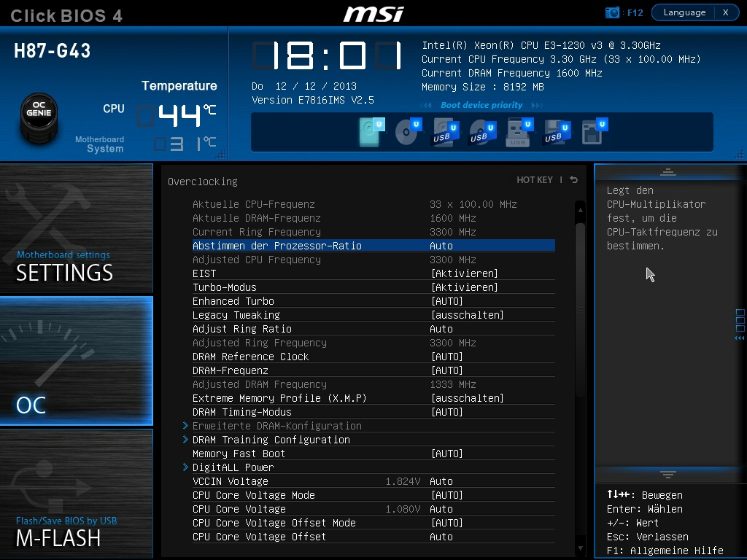Select the CD/DVD drive boot device icon
Screen dimensions: 747x560
point(409,131)
